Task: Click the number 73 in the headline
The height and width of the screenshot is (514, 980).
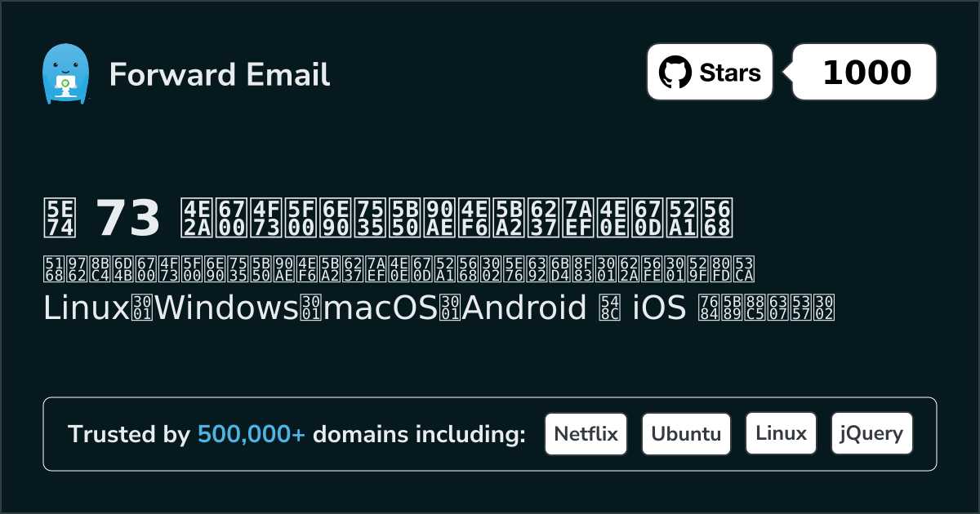Action: click(x=128, y=218)
